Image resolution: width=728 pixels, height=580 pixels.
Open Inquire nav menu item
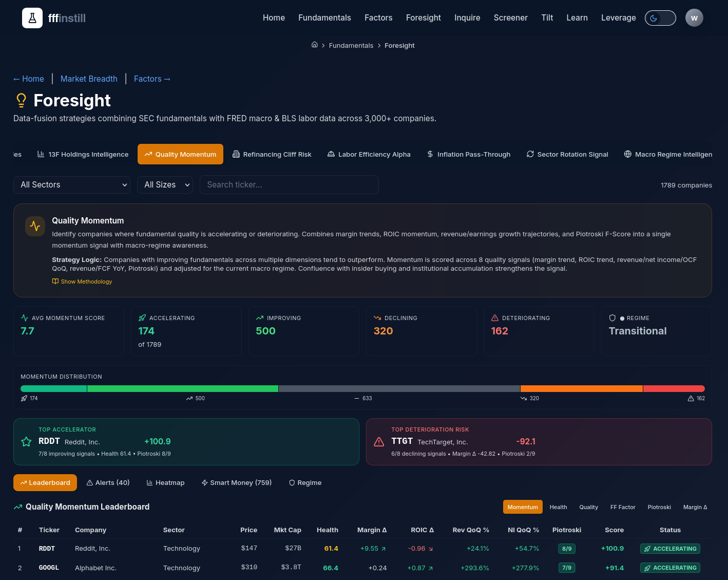pos(467,18)
